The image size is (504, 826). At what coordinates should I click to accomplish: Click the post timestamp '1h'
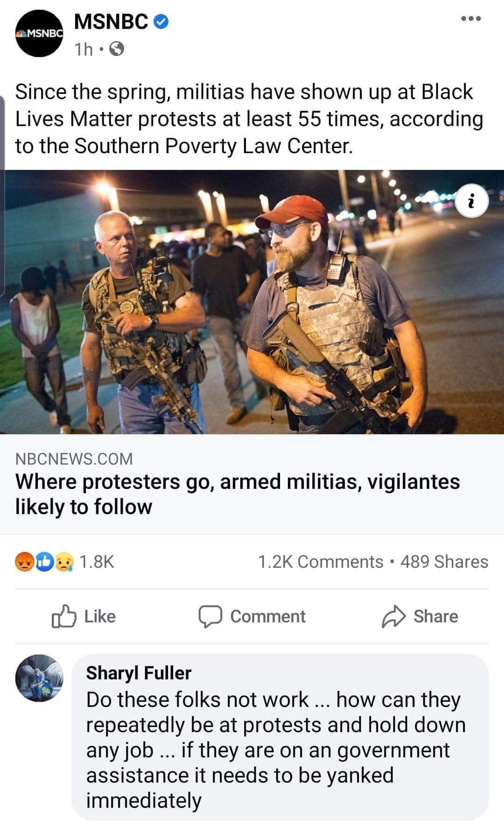click(x=84, y=49)
